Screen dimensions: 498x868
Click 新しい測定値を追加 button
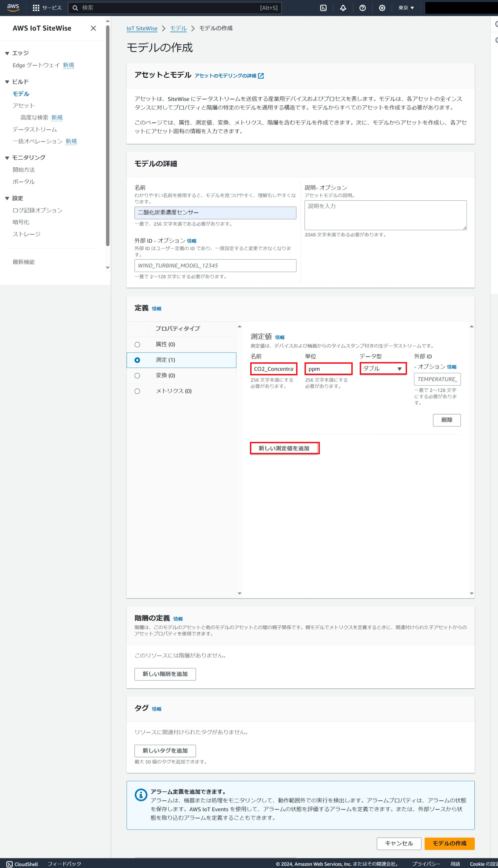click(284, 448)
